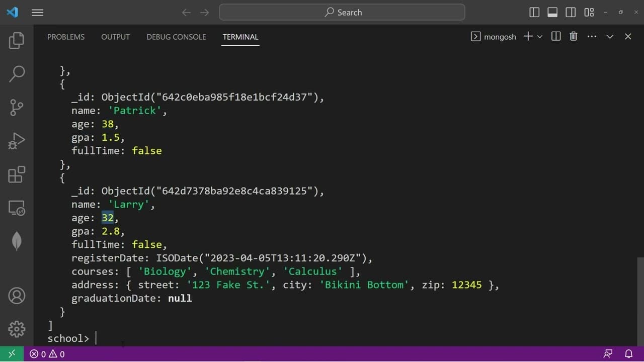Open the remote window status button
Screen dimensions: 644x362
click(12, 354)
